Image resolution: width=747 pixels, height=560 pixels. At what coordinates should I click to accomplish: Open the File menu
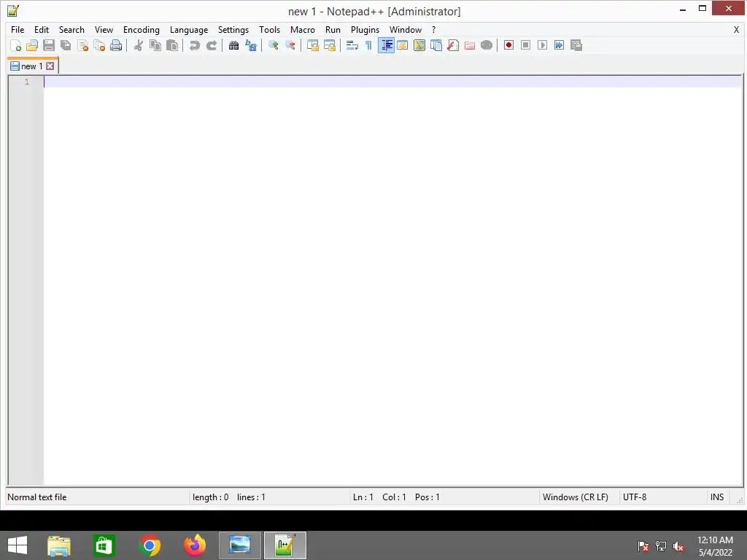[x=18, y=29]
